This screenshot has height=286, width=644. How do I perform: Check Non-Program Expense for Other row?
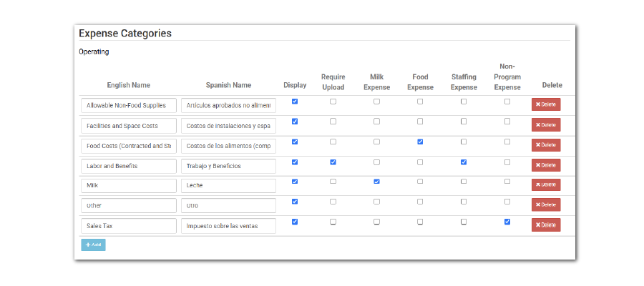(x=507, y=202)
